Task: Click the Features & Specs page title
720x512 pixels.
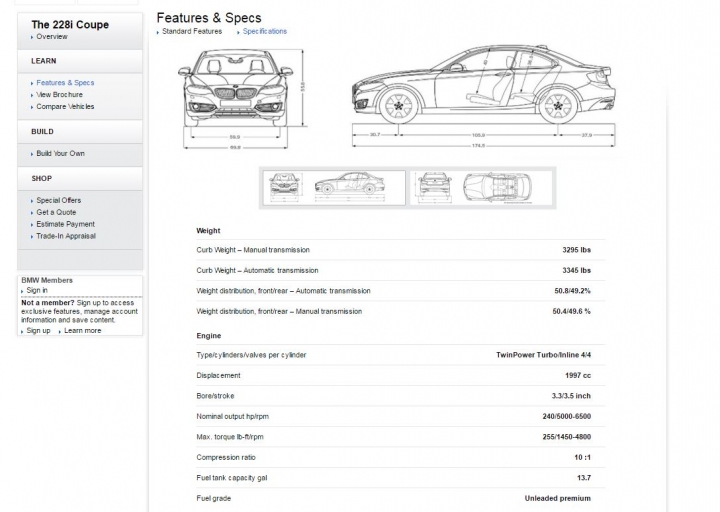Action: (209, 18)
